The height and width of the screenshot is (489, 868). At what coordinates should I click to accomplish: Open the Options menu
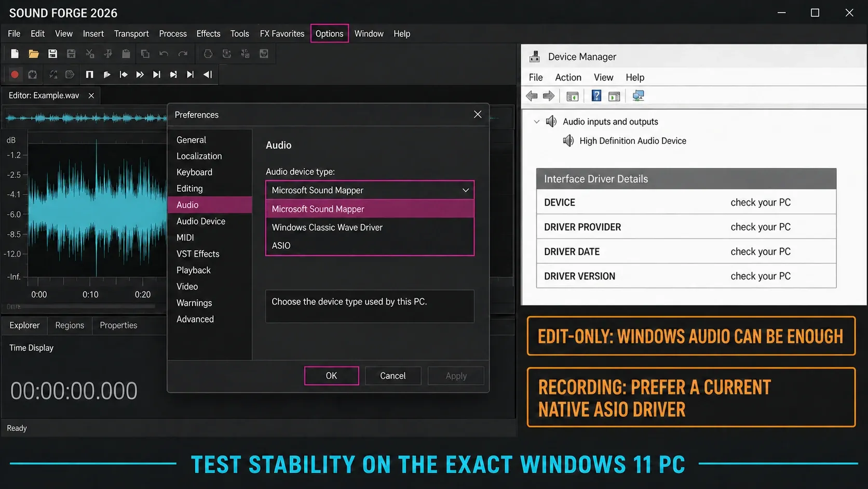click(329, 34)
